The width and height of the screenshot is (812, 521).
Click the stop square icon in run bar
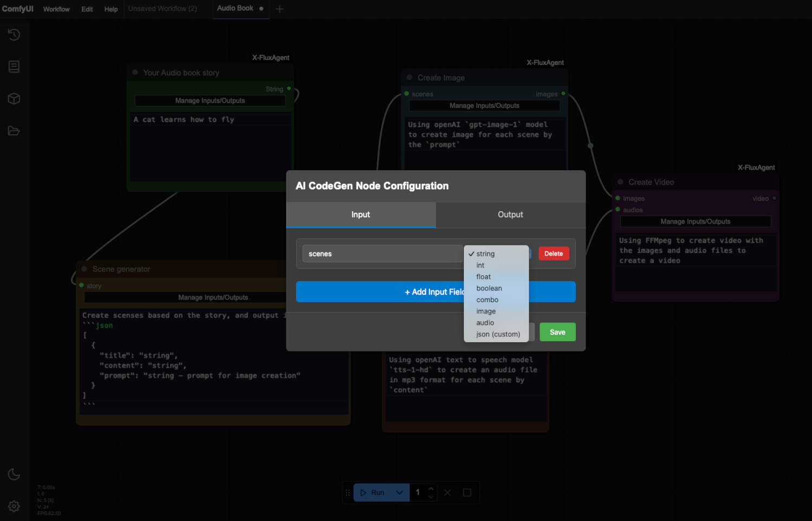point(467,492)
